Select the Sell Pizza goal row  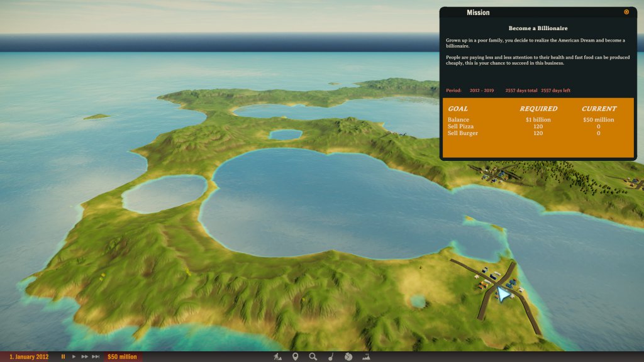(538, 126)
